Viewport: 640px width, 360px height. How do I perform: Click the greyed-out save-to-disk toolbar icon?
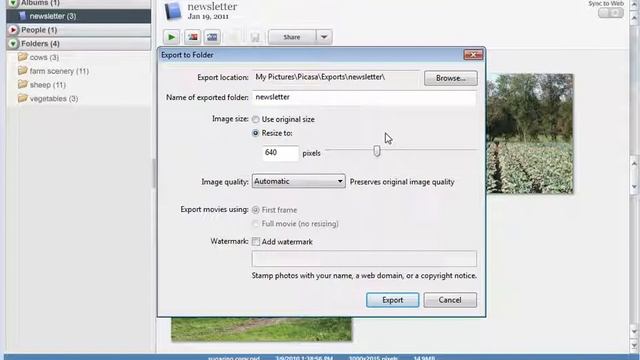pos(255,38)
